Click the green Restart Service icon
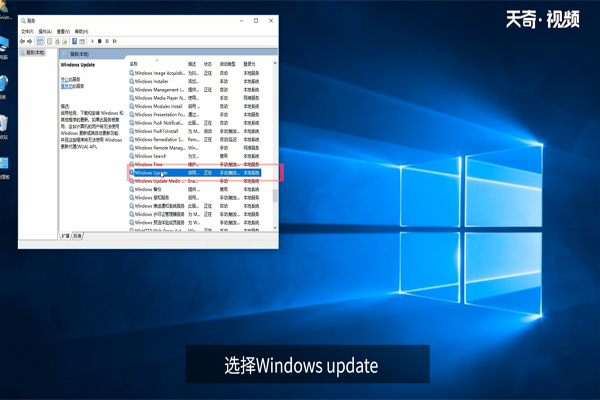Viewport: 600px width, 400px height. pos(115,41)
